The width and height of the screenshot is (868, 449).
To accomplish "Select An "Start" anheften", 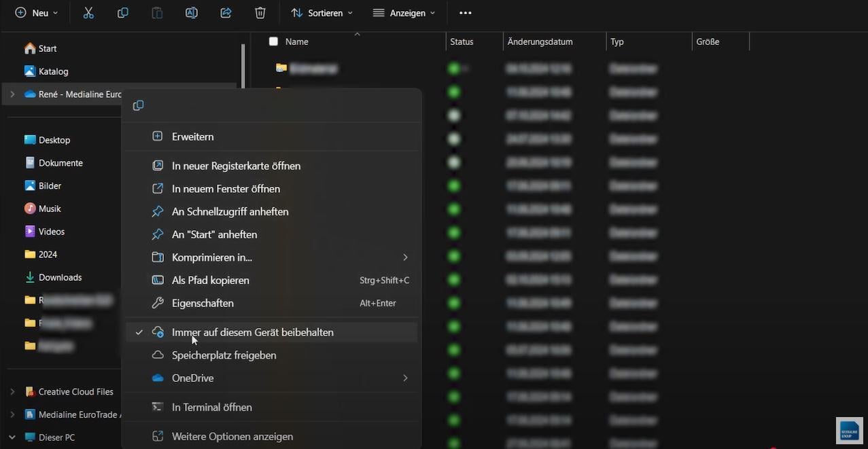I will click(x=272, y=234).
